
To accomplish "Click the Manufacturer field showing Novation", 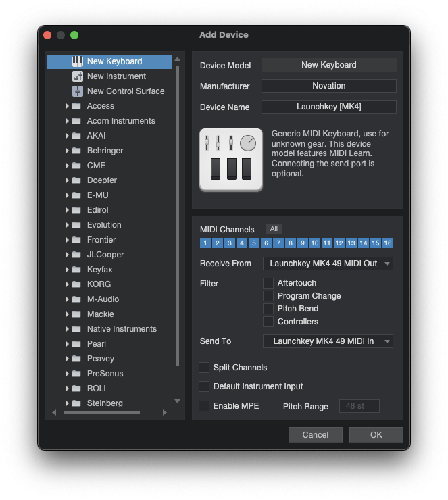I will pos(329,86).
